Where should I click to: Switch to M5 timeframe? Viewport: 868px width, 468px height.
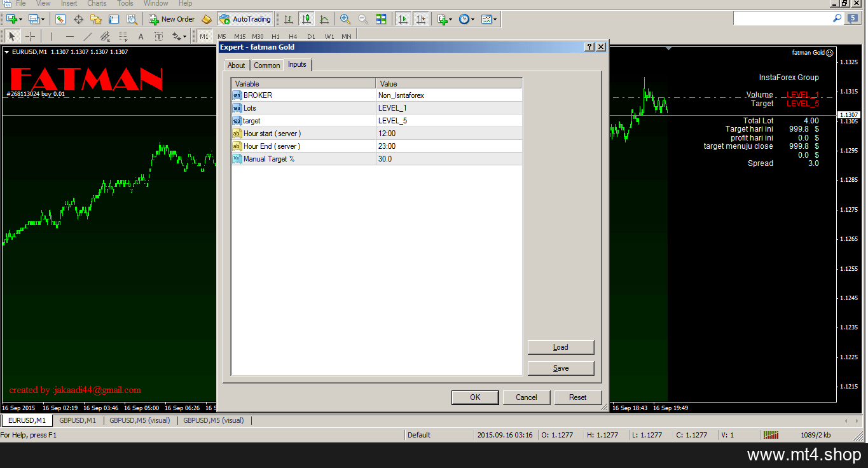tap(222, 36)
